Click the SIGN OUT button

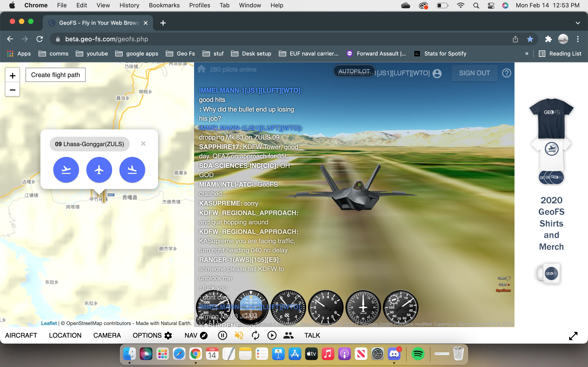(474, 73)
